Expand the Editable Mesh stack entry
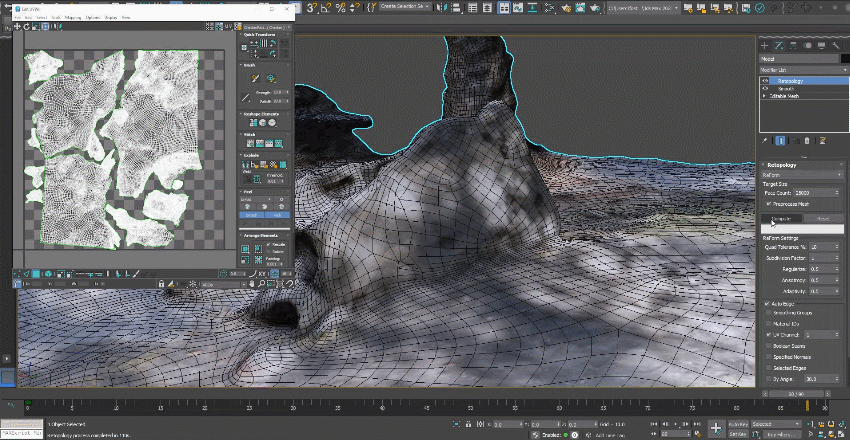 [764, 96]
